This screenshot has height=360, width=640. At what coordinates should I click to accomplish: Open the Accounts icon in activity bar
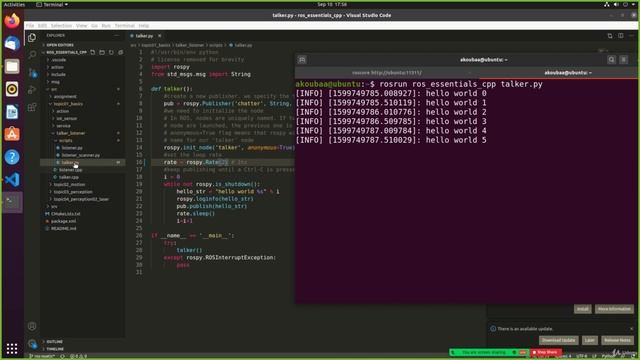pyautogui.click(x=32, y=326)
